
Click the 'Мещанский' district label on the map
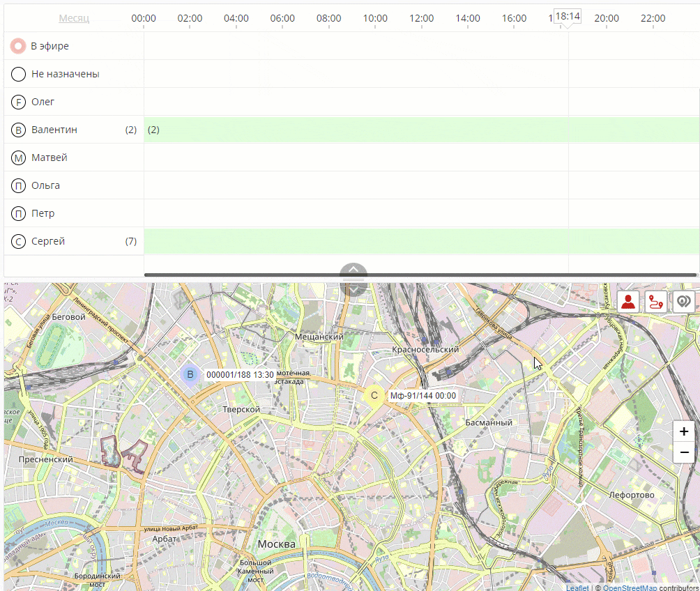319,337
